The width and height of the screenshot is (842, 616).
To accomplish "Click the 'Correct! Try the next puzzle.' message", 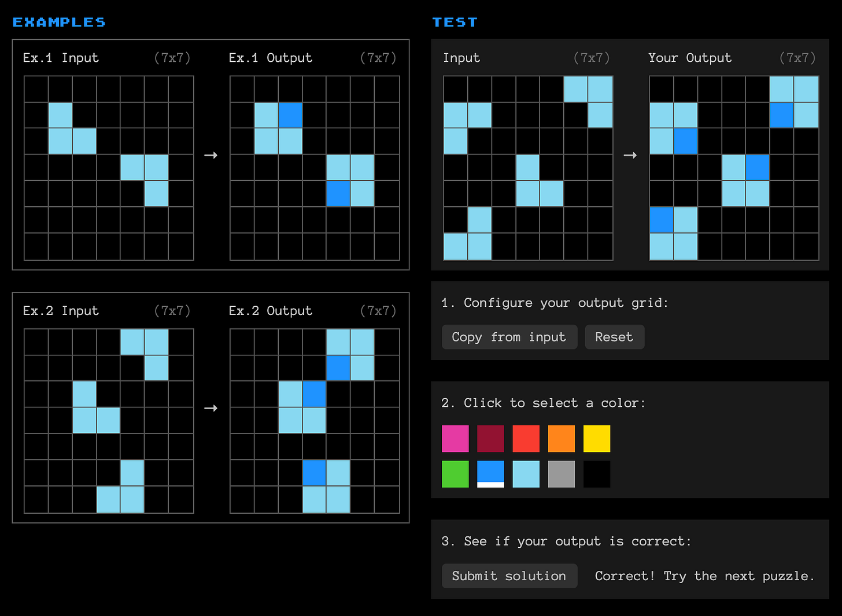I will coord(704,576).
